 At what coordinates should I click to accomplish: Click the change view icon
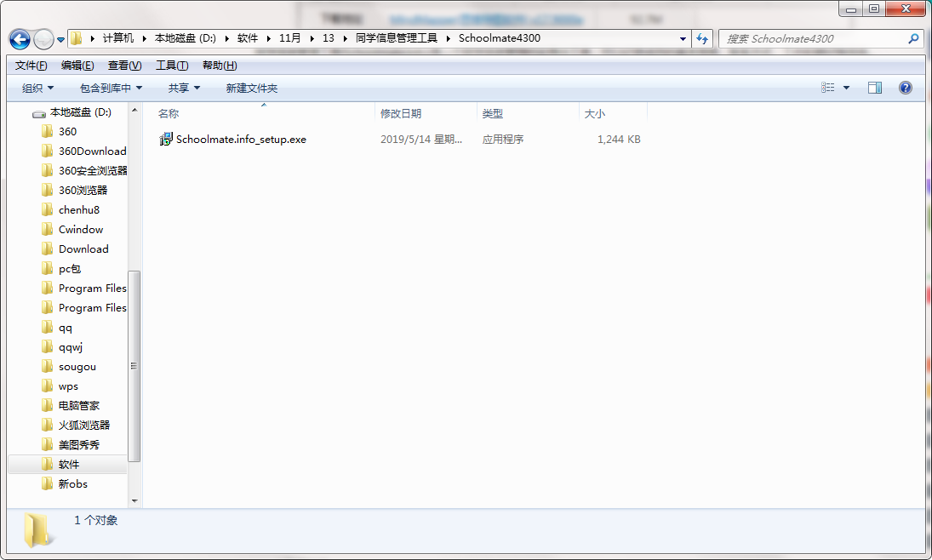pyautogui.click(x=828, y=88)
